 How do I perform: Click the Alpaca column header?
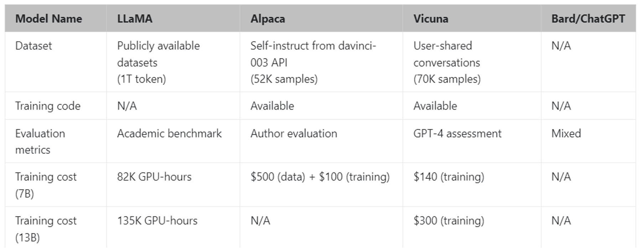point(268,19)
